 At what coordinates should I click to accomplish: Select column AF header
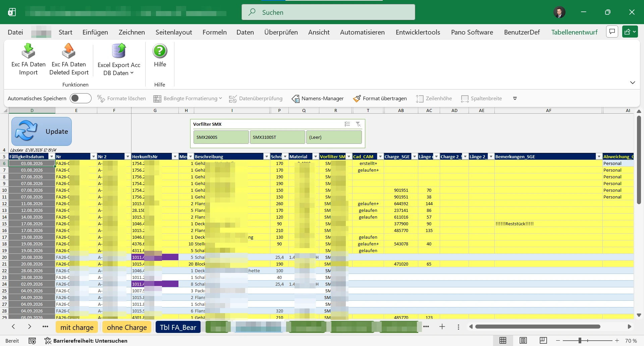548,110
